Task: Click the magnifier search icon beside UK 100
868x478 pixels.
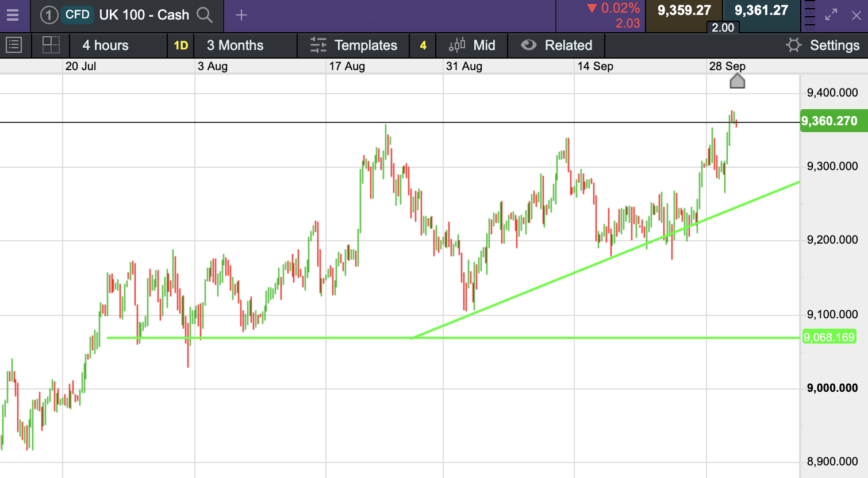Action: (205, 15)
